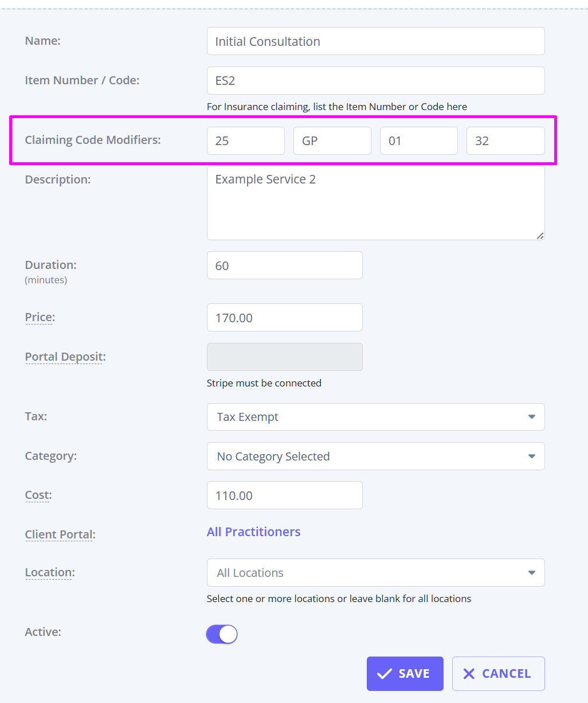Open the All Practitioners link
588x703 pixels.
click(x=253, y=532)
